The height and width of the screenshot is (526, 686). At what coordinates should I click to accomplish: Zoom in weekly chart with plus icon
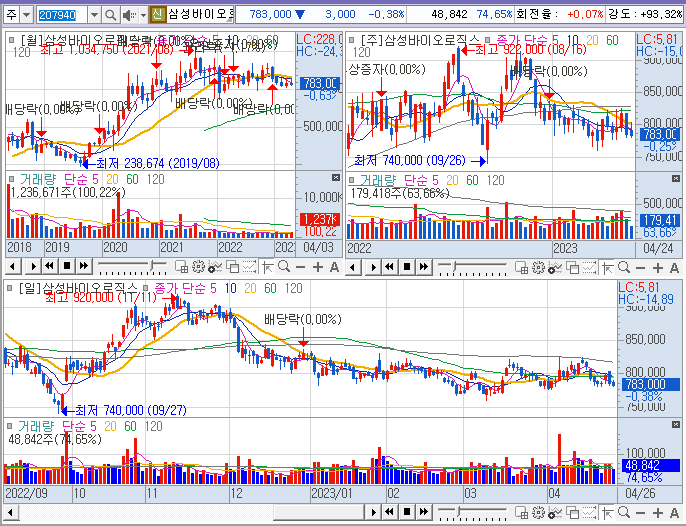tap(658, 267)
